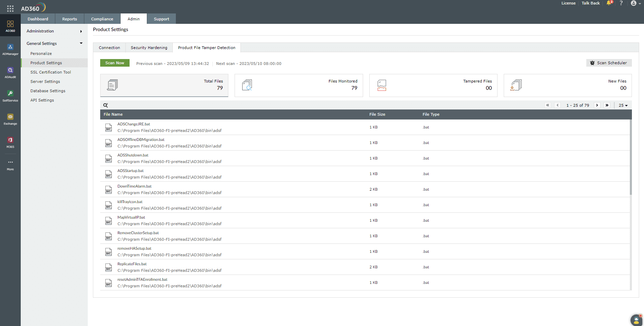Open SSL Certification Tool
Screen dimensions: 644x326
pos(50,72)
